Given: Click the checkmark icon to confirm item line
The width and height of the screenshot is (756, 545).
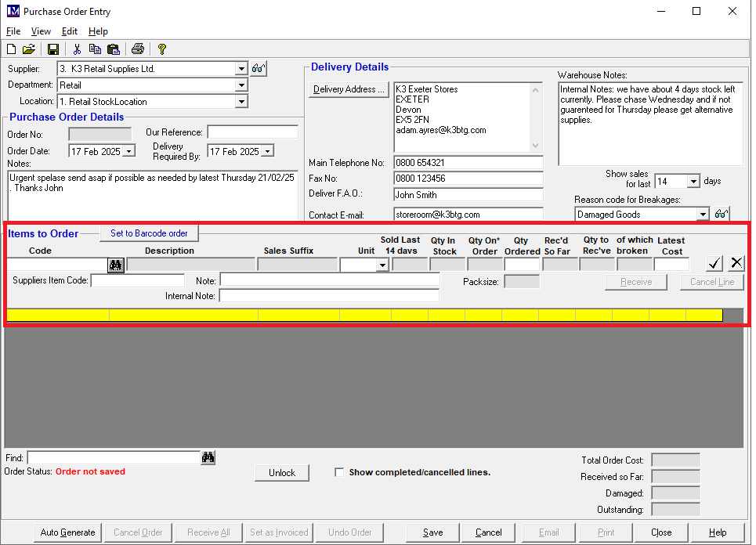Looking at the screenshot, I should 714,263.
